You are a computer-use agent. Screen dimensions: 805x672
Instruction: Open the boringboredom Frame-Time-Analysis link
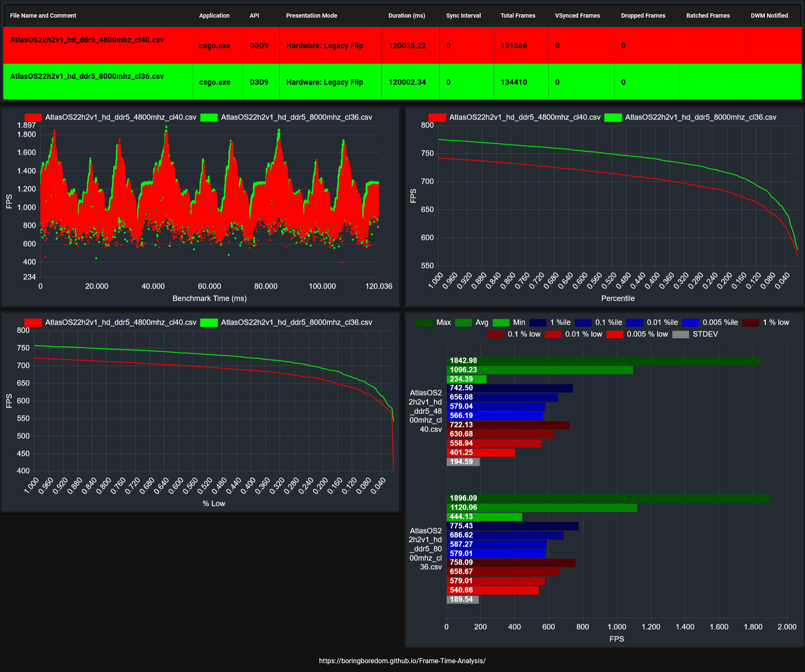[x=402, y=661]
